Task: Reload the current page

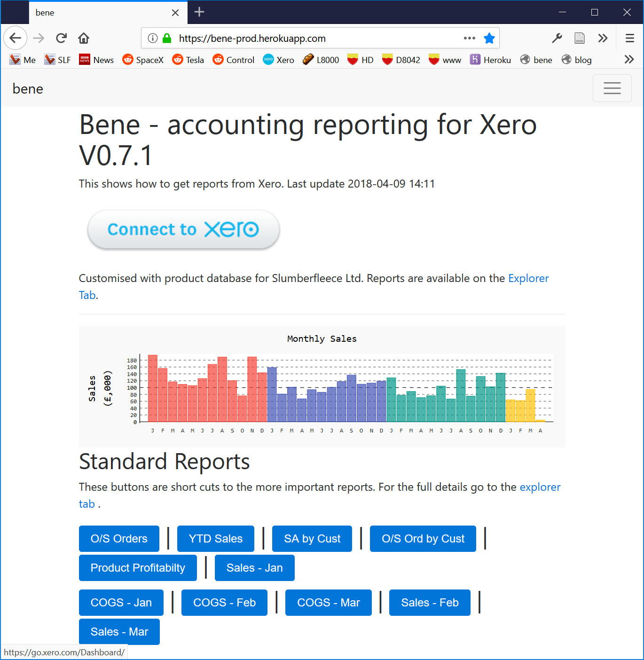Action: (61, 38)
